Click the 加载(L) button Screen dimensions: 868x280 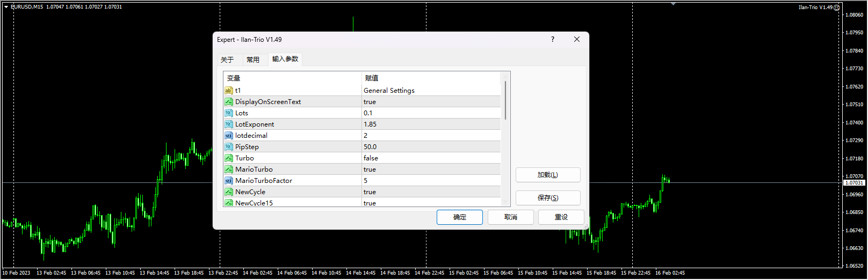(x=548, y=175)
